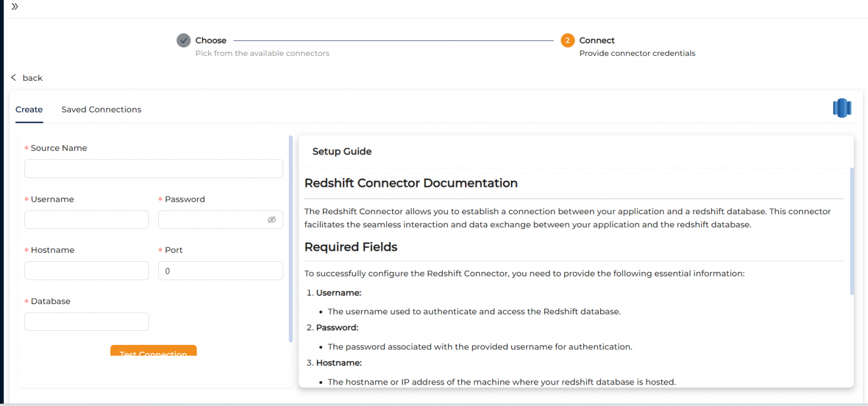Click inside the Hostname input field
The width and height of the screenshot is (868, 406).
tap(86, 270)
